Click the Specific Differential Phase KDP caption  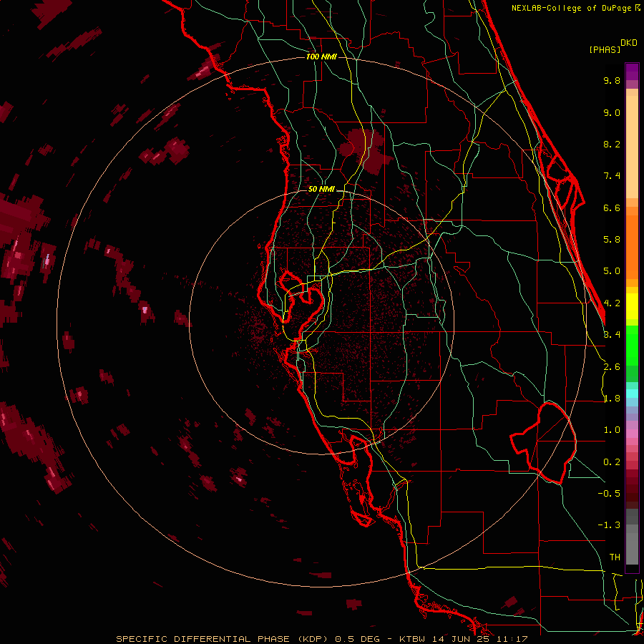(x=322, y=639)
